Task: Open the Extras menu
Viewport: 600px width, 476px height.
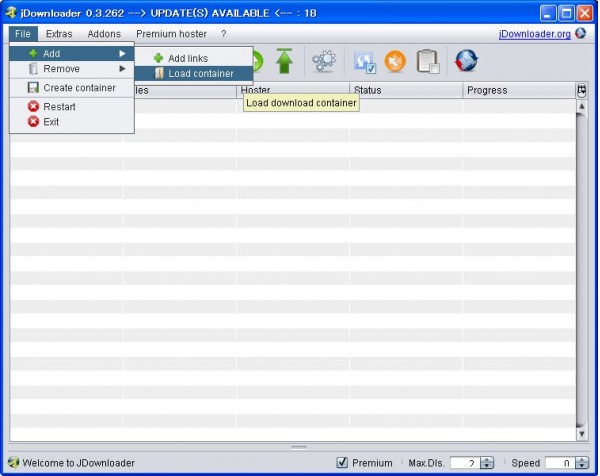Action: pyautogui.click(x=59, y=34)
